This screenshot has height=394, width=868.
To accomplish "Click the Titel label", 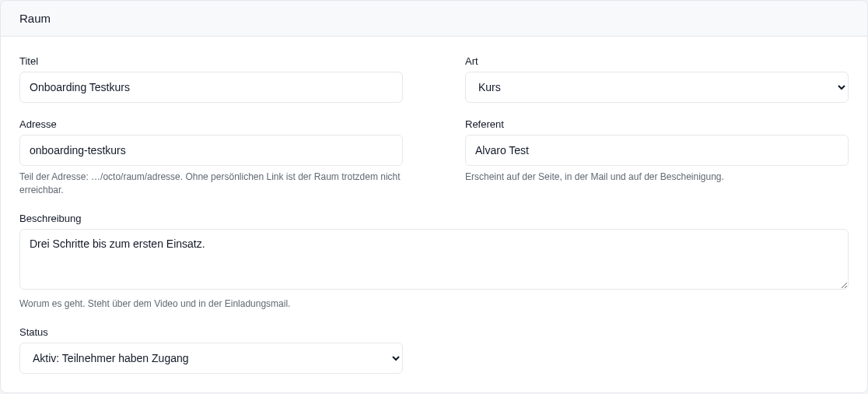I will coord(29,62).
